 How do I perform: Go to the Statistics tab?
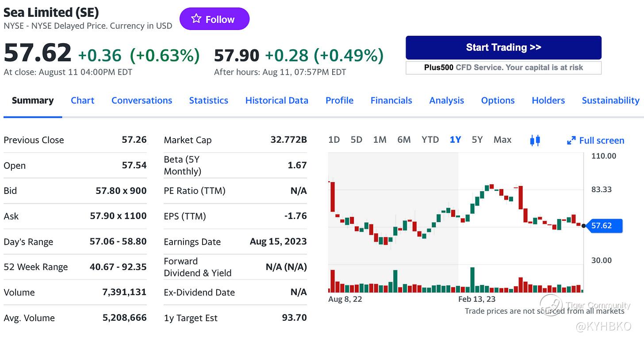209,100
